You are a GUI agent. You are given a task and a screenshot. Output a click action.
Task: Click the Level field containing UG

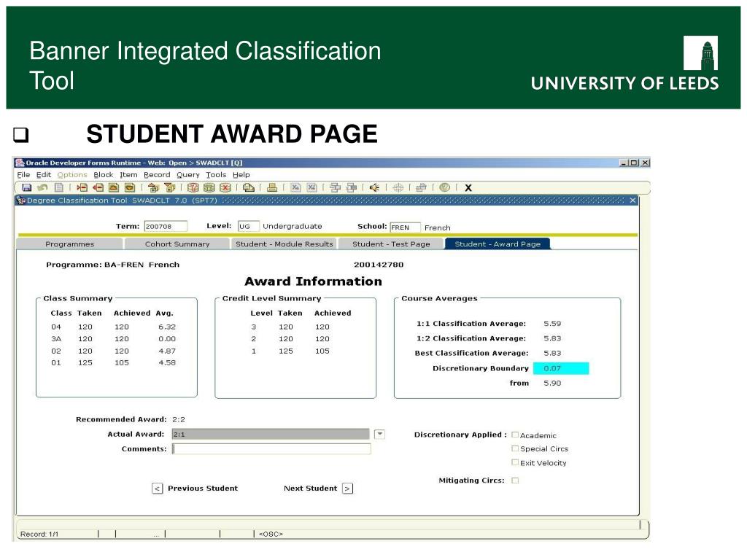click(248, 227)
